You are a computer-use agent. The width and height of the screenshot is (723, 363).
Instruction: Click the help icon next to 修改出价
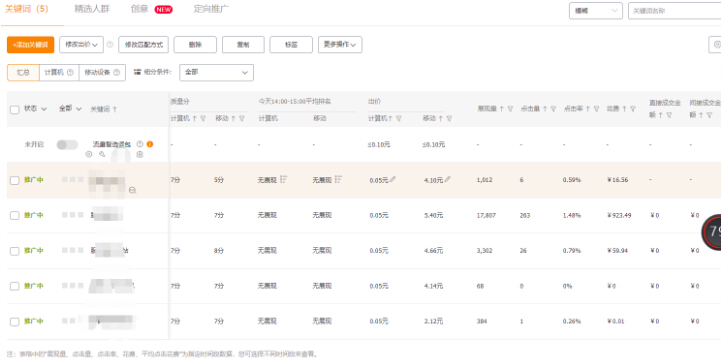point(110,45)
